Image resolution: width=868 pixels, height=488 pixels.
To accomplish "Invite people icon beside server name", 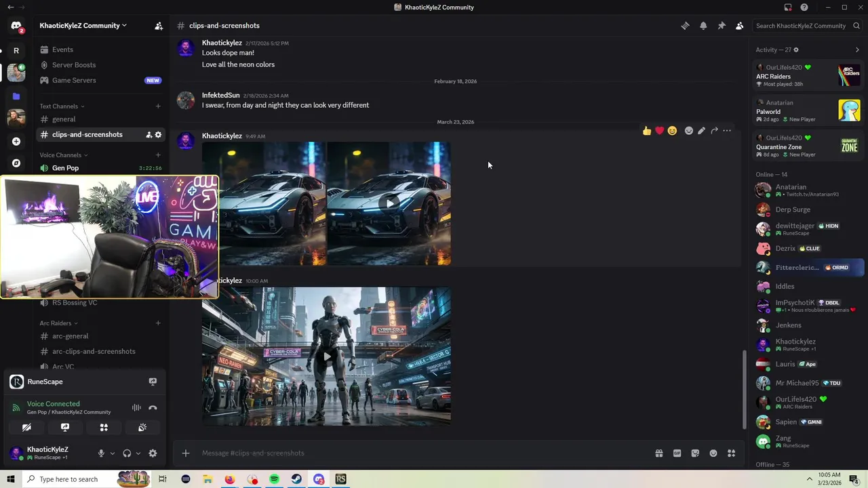I will coord(159,26).
